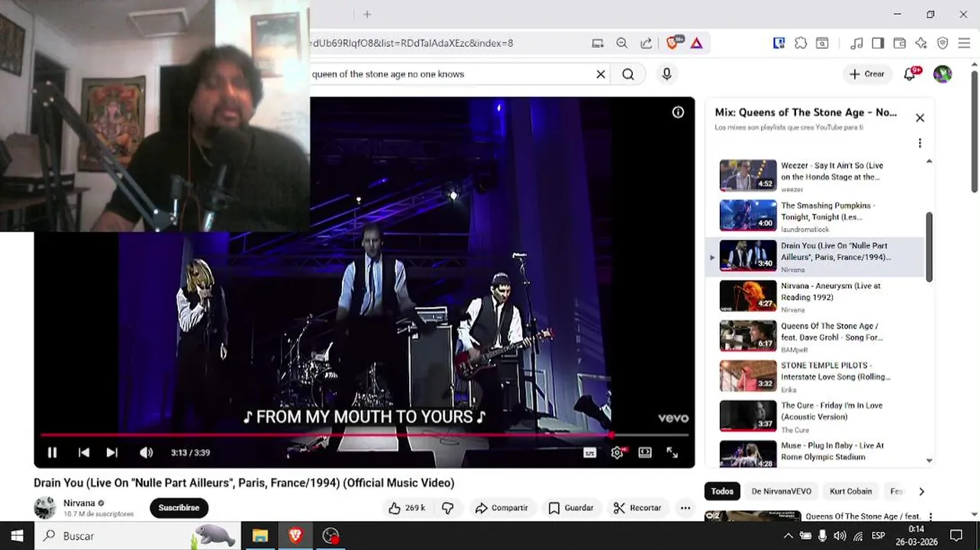Select Muse Plug In Baby live
The width and height of the screenshot is (980, 550).
coord(815,454)
